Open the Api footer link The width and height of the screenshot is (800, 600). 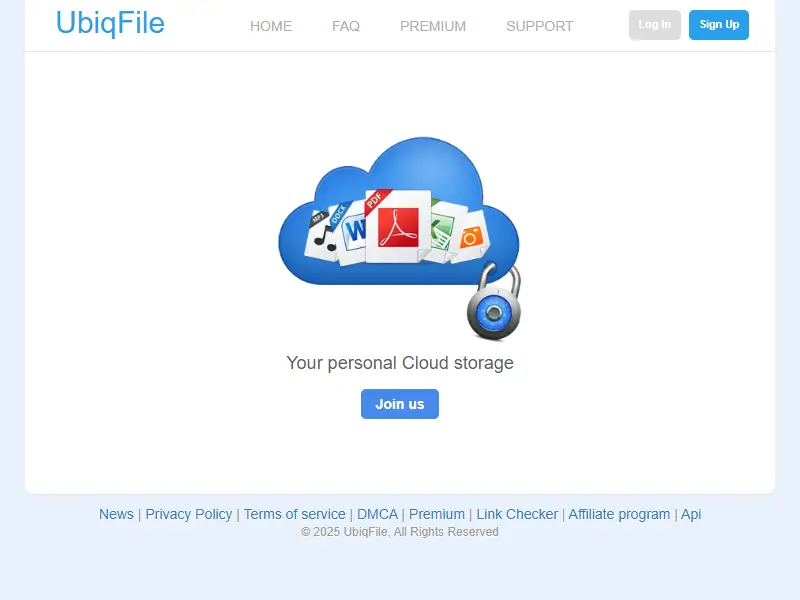coord(691,514)
